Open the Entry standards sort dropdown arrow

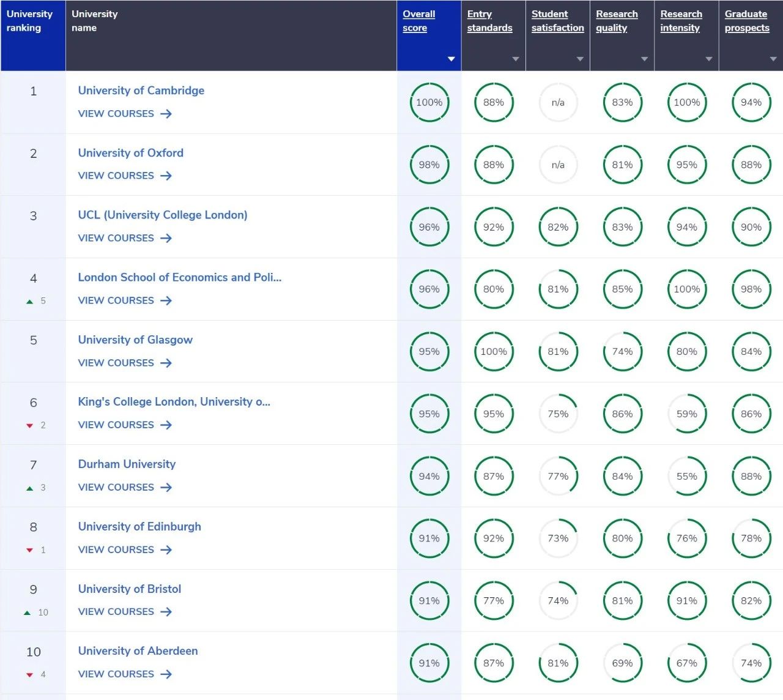(515, 59)
